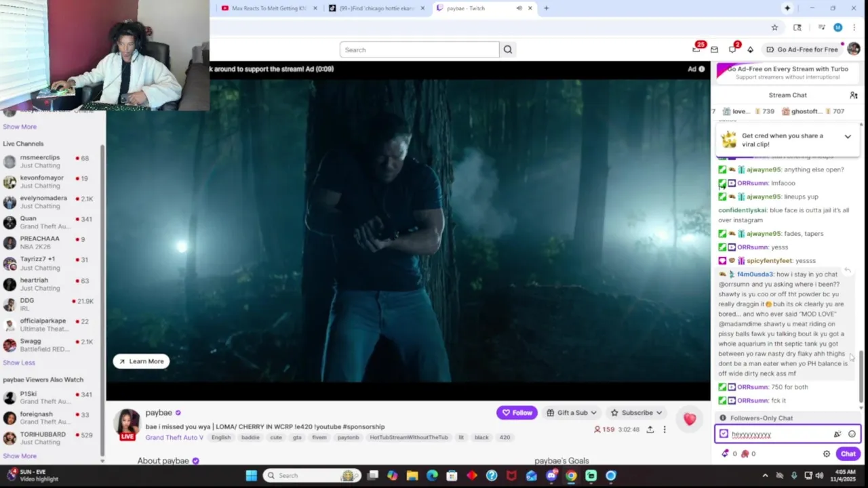
Task: Open a new browser tab
Action: click(547, 8)
